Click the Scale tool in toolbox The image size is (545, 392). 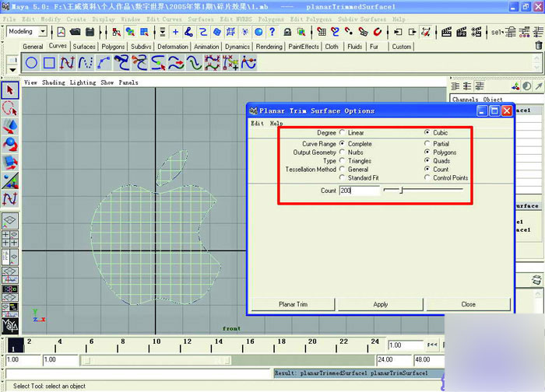[x=9, y=163]
